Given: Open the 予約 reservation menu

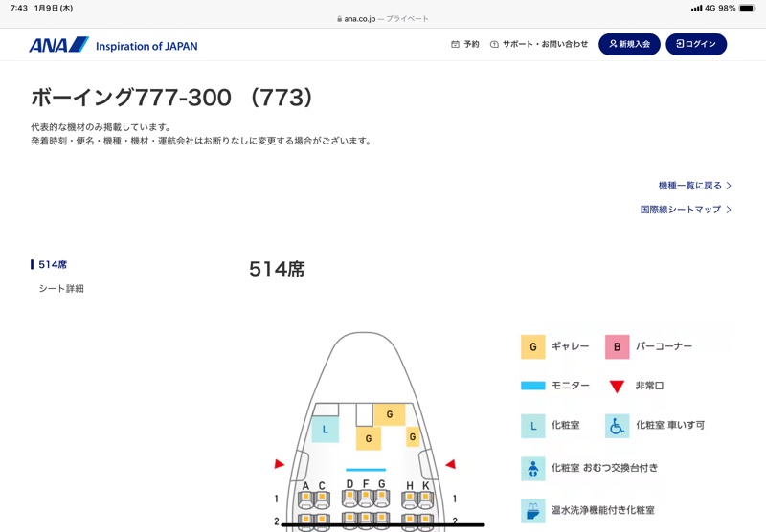Looking at the screenshot, I should 465,44.
